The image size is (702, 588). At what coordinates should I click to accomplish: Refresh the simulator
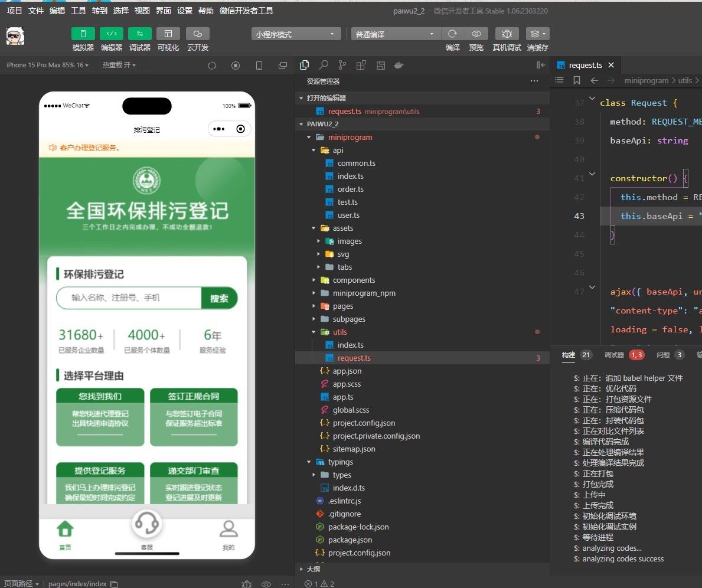tap(212, 66)
